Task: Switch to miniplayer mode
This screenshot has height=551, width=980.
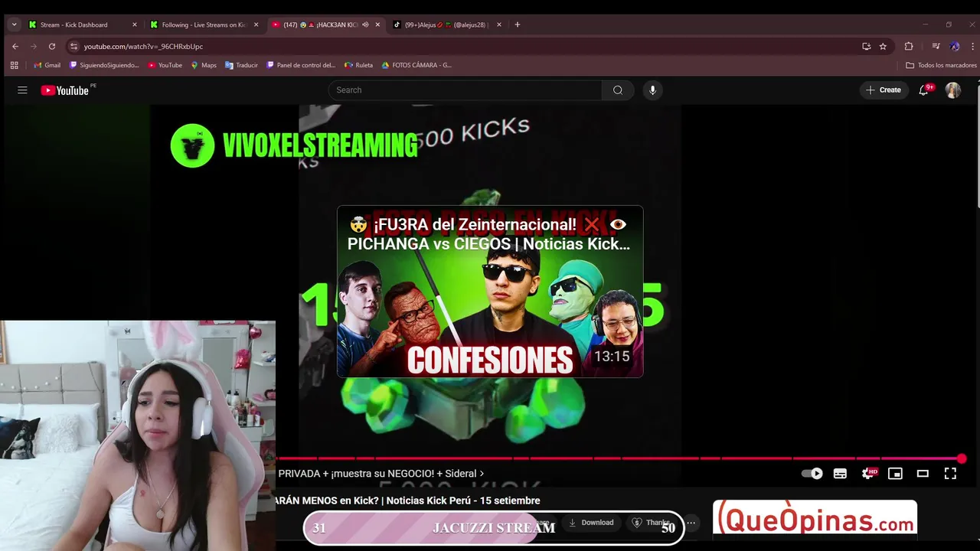Action: [895, 474]
